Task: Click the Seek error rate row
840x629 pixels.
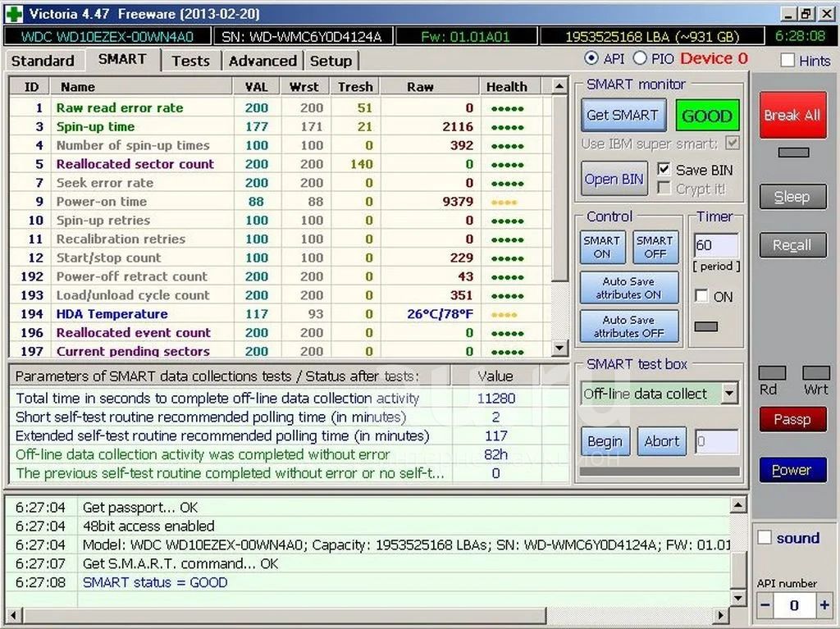Action: tap(281, 183)
